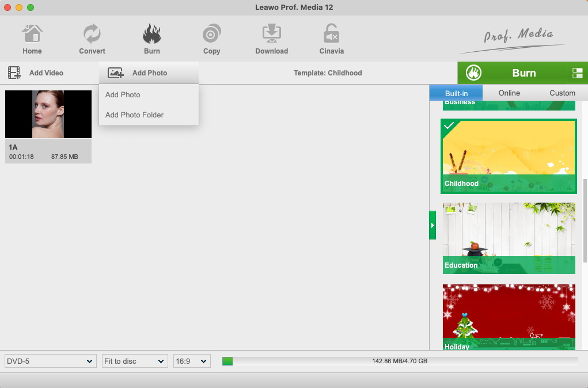The image size is (588, 388).
Task: Click the Template: Childhood label
Action: pos(328,73)
